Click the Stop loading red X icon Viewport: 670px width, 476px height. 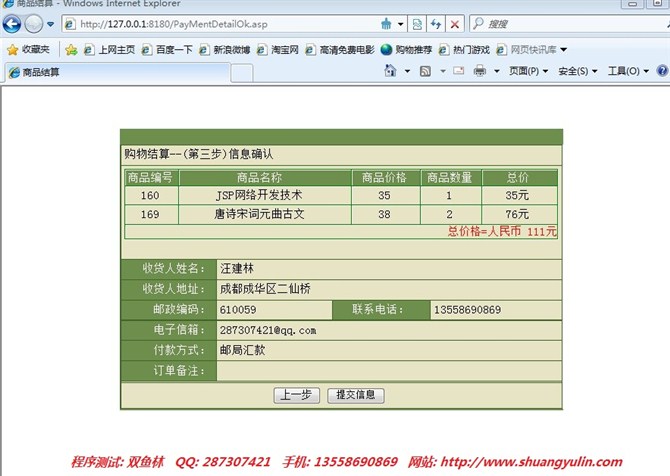pos(455,24)
